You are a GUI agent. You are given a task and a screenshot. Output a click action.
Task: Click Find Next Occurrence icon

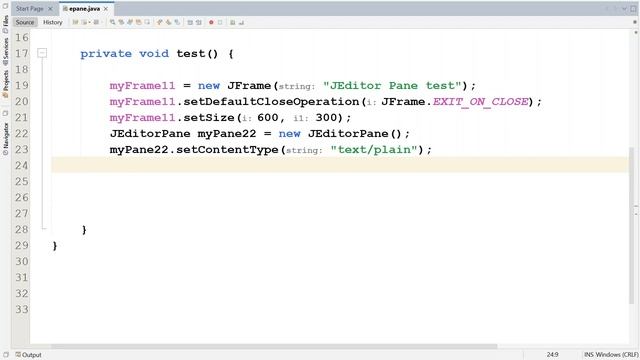(130, 22)
